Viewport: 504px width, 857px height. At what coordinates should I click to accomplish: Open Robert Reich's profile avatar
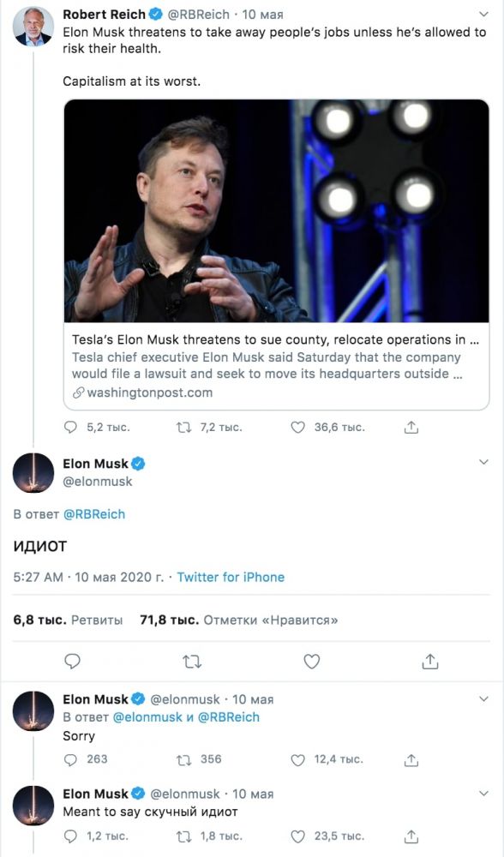pos(33,27)
